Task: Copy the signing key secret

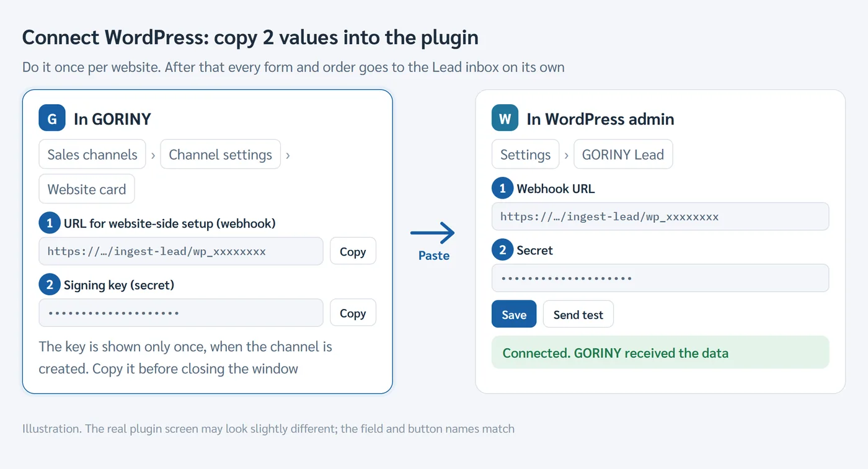Action: coord(353,313)
